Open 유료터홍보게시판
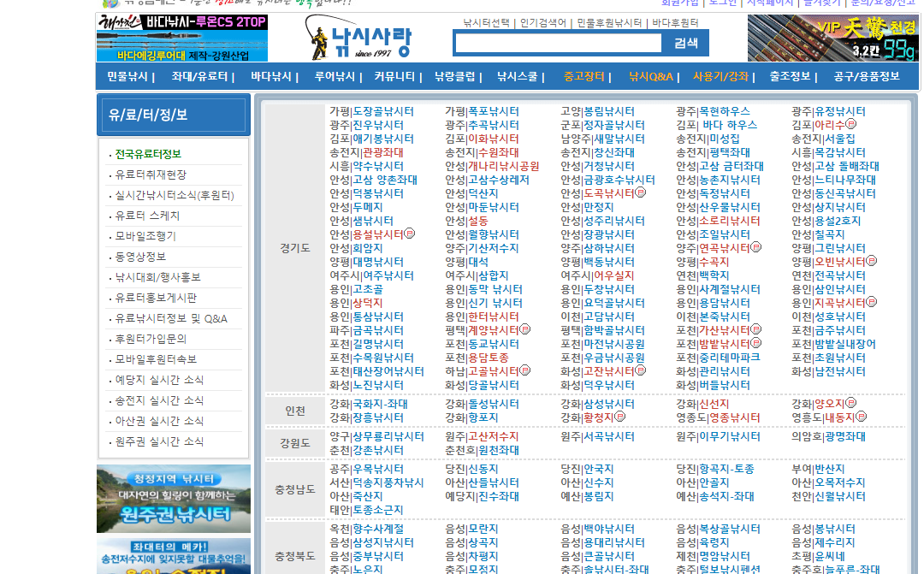This screenshot has width=924, height=574. [x=156, y=299]
